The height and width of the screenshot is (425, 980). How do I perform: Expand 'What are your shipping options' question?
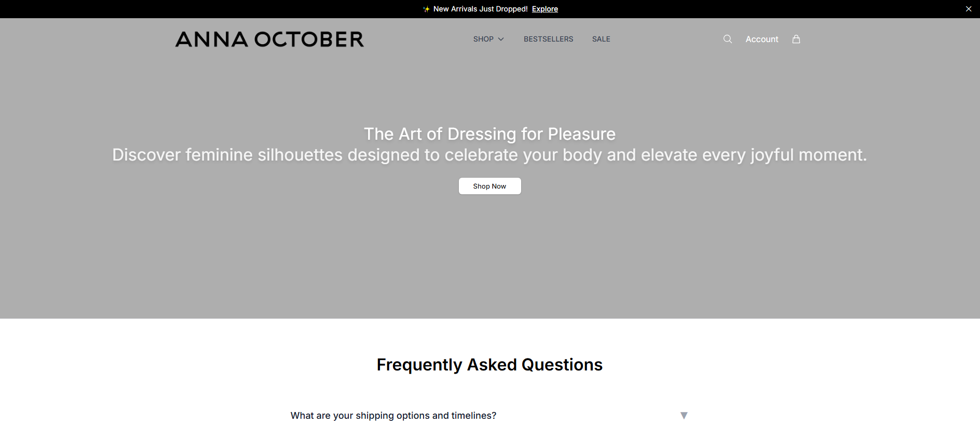pos(489,415)
